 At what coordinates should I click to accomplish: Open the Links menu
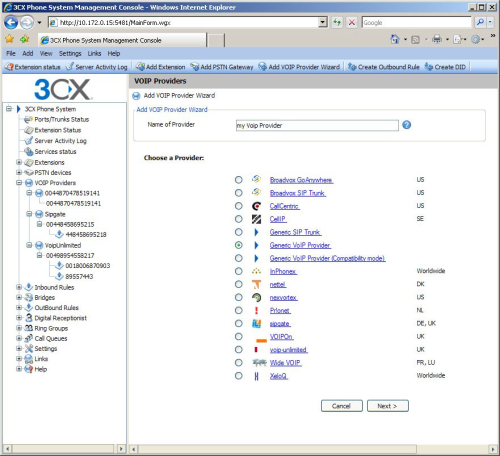94,53
